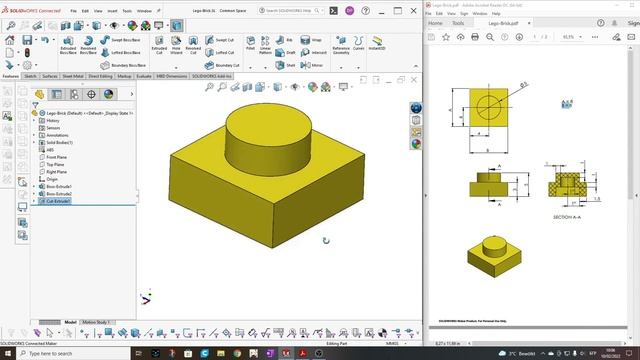Screen dimensions: 640x360
Task: Open the Surfaces ribbon tab
Action: [50, 76]
